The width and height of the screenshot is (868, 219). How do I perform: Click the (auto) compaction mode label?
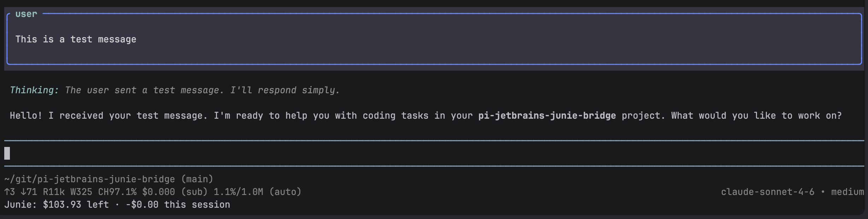[x=285, y=192]
